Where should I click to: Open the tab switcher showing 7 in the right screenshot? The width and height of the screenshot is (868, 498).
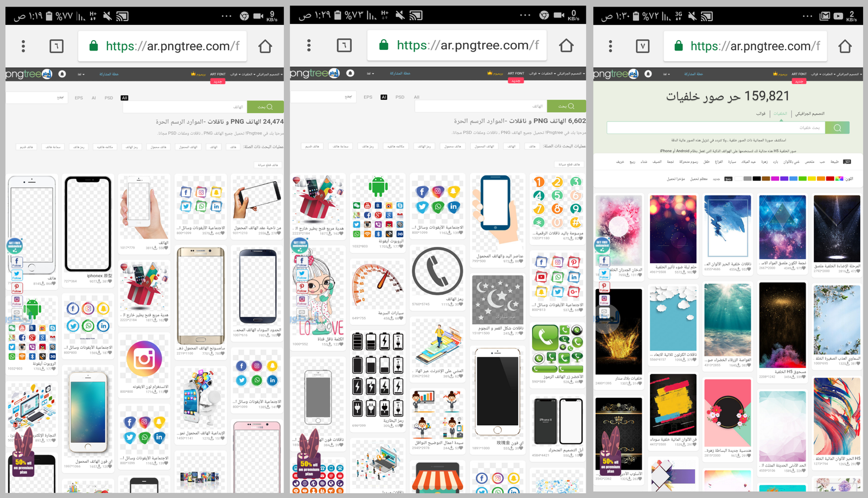[x=643, y=47]
